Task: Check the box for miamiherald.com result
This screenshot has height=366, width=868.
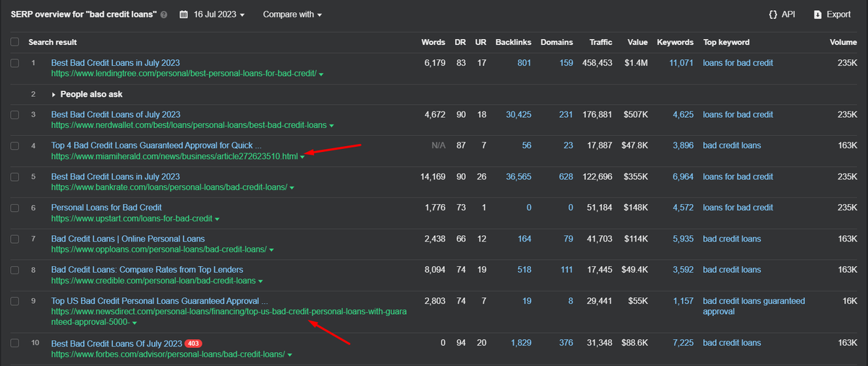Action: coord(15,146)
